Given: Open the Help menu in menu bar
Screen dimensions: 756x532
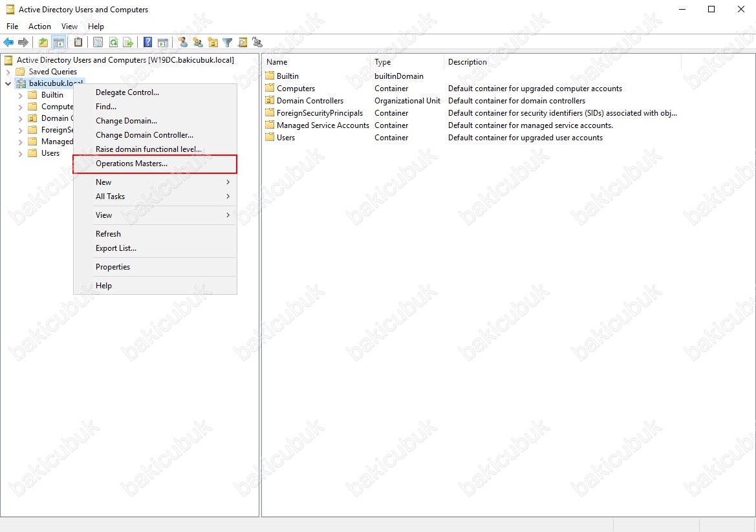Looking at the screenshot, I should coord(96,26).
